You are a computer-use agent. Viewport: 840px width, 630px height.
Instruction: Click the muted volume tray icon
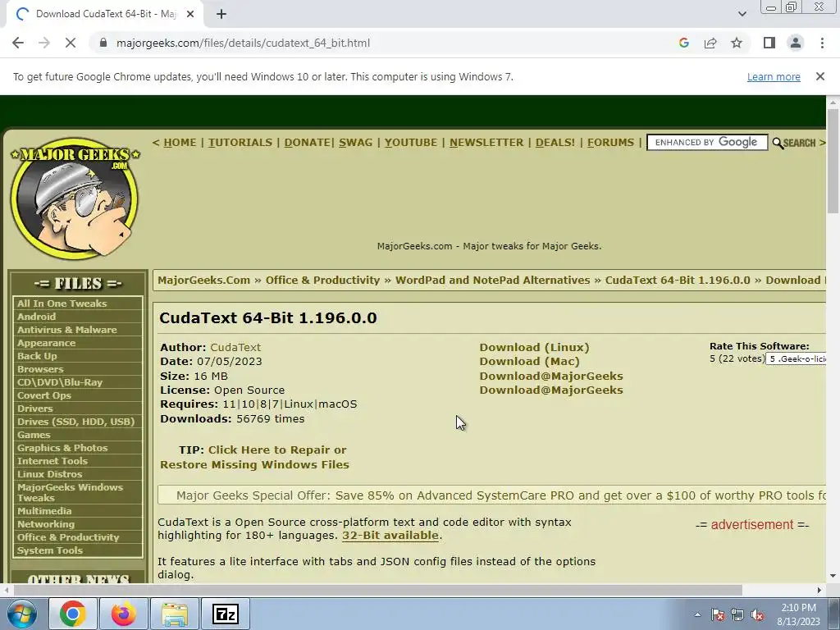757,614
